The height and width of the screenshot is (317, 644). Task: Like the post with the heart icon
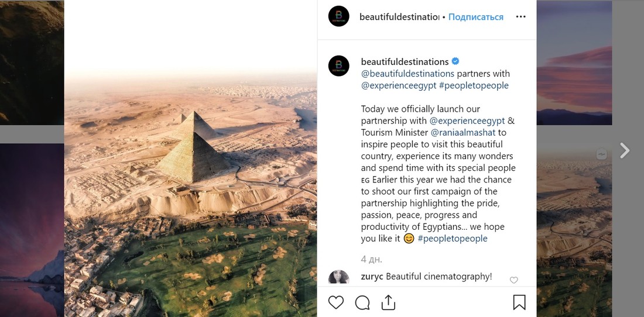click(x=335, y=302)
